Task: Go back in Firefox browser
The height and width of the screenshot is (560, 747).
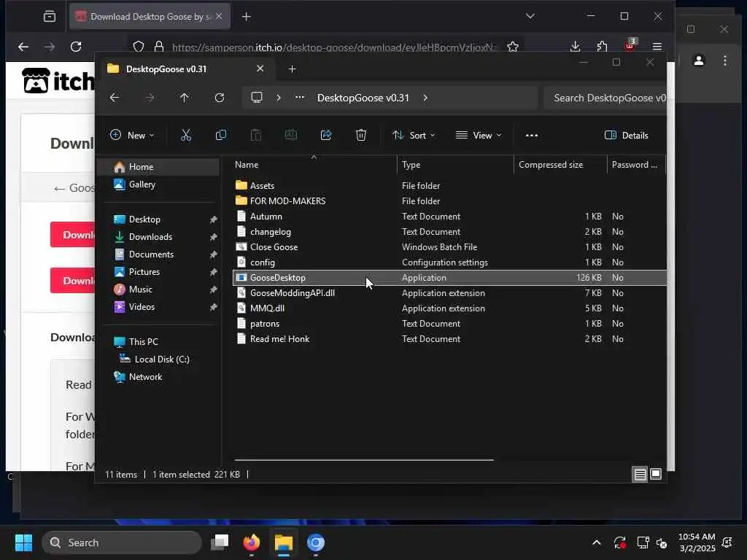Action: pyautogui.click(x=23, y=47)
